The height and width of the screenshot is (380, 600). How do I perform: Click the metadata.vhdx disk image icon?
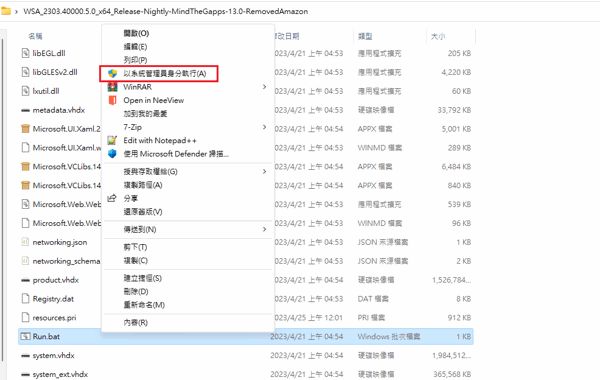tap(25, 110)
